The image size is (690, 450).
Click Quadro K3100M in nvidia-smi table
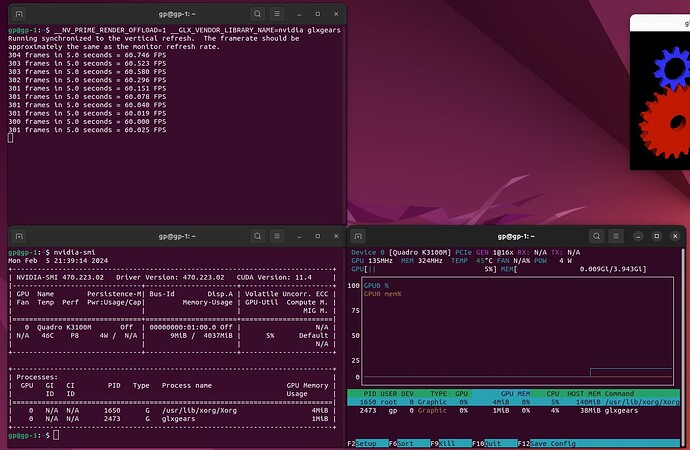64,327
